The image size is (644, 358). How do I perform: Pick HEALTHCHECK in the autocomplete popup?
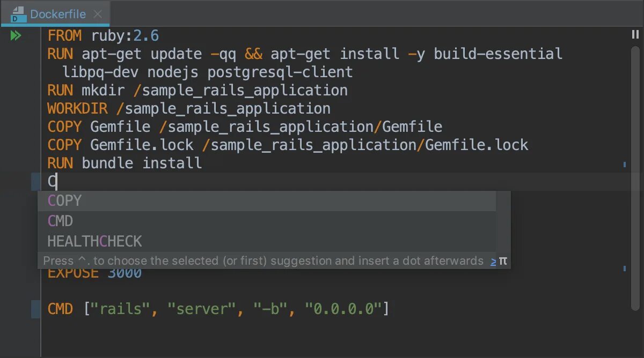click(x=94, y=241)
